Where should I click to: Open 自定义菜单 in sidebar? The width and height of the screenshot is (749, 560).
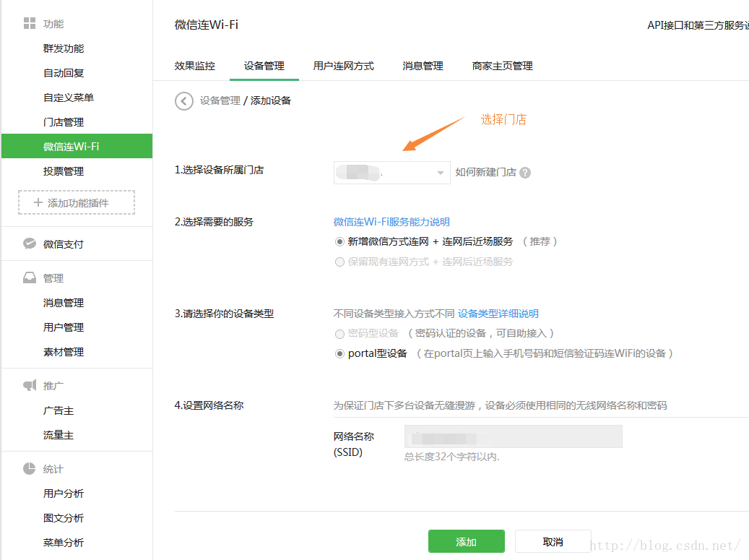click(69, 98)
